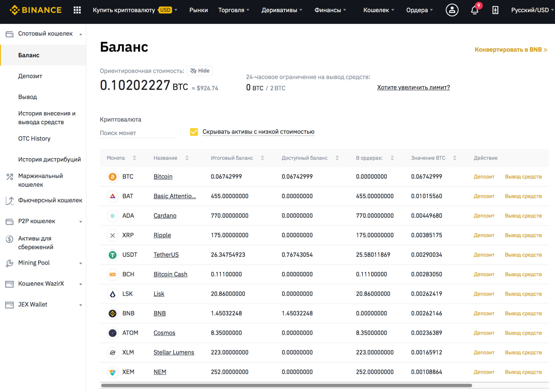Toggle balance visibility with Hide button
Image resolution: width=555 pixels, height=392 pixels.
click(x=199, y=71)
